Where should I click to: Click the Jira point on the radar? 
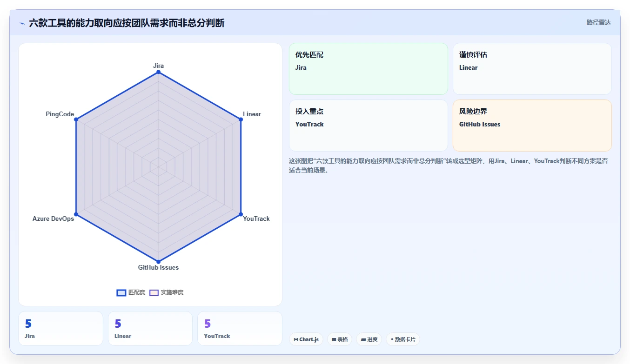tap(158, 72)
